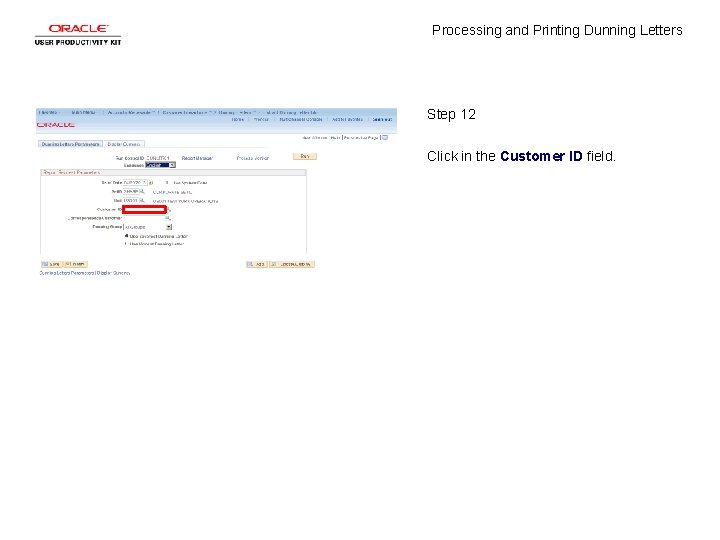This screenshot has width=720, height=540.
Task: Click the Save button
Action: [51, 264]
